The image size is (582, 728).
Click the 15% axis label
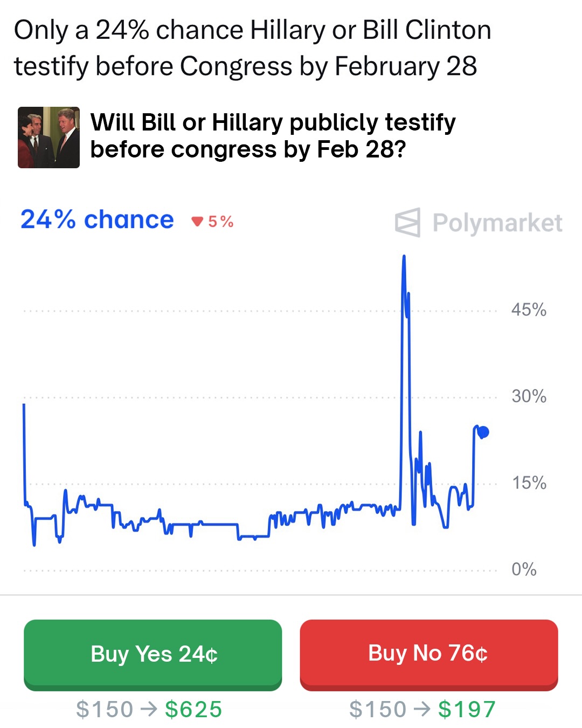pyautogui.click(x=529, y=483)
